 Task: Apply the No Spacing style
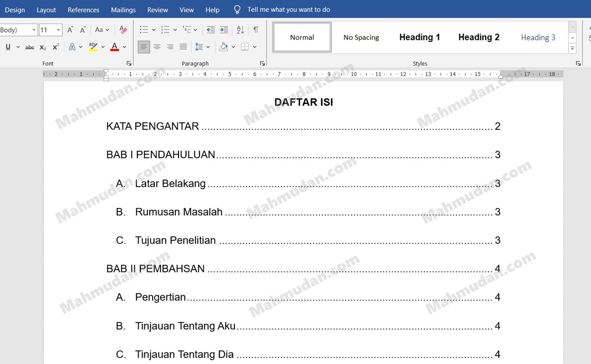coord(361,37)
